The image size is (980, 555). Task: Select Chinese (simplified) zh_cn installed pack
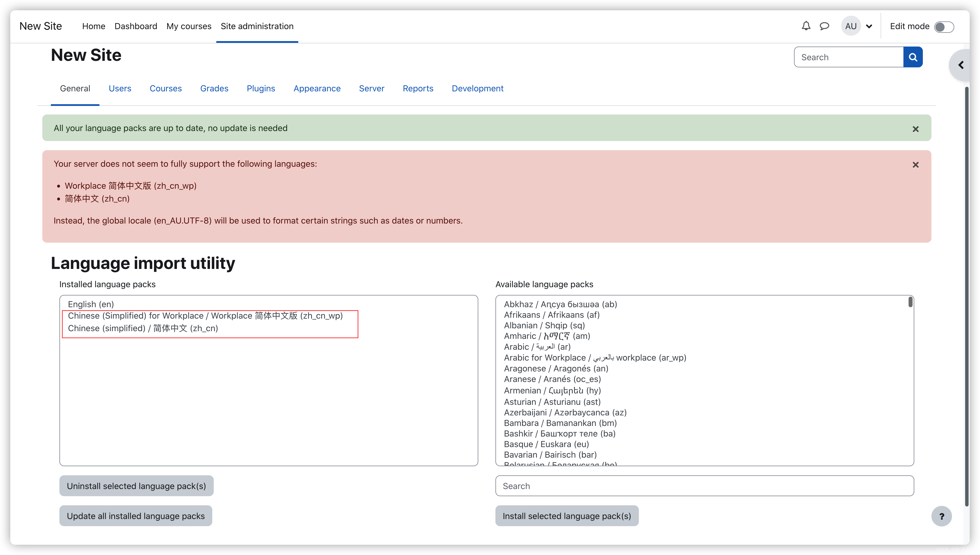[143, 328]
